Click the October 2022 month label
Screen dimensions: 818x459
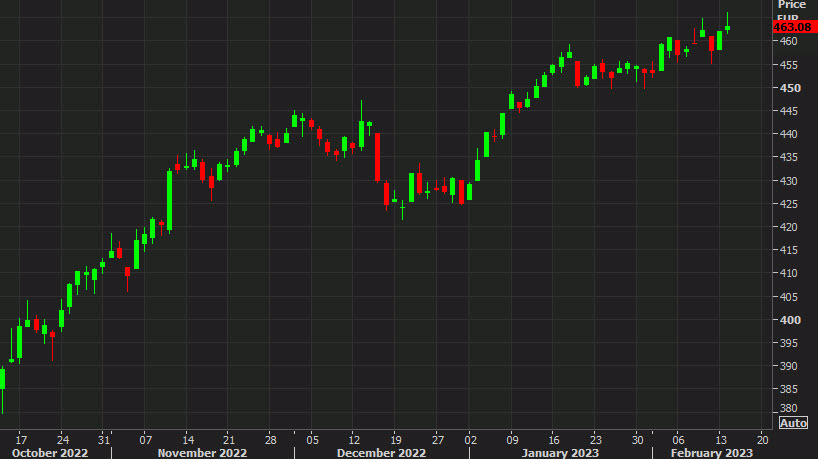[50, 453]
